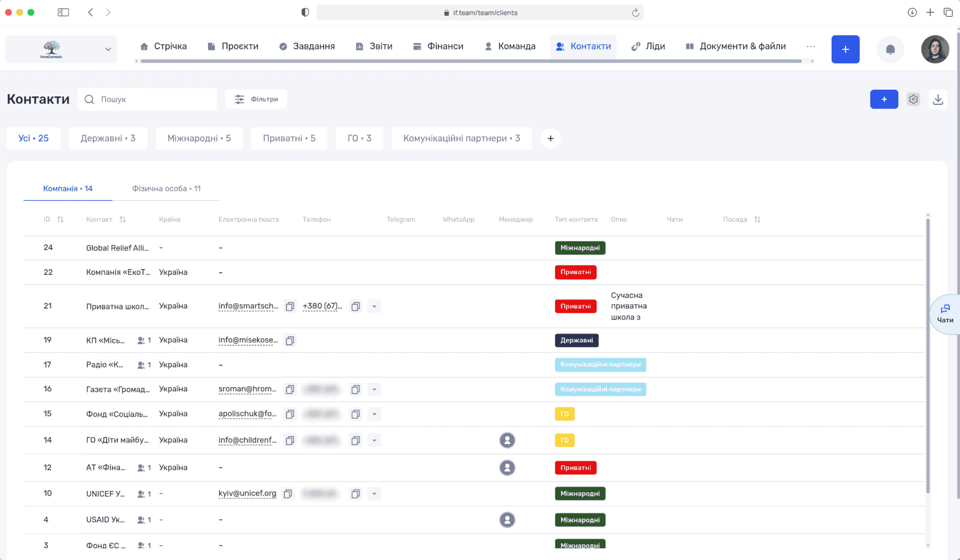The image size is (960, 560).
Task: Expand phone dropdown for contact 21
Action: coord(374,307)
